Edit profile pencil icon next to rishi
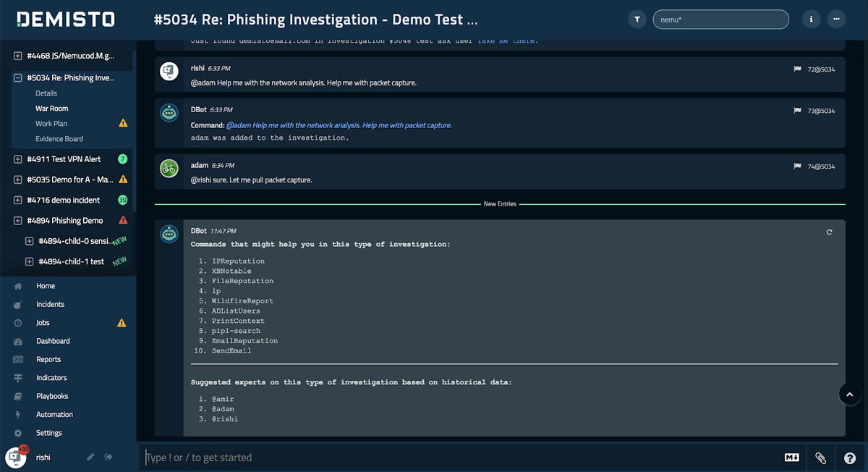 90,458
